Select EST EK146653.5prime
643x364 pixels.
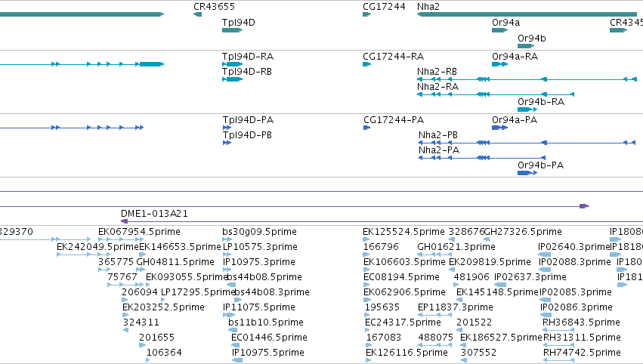[180, 247]
